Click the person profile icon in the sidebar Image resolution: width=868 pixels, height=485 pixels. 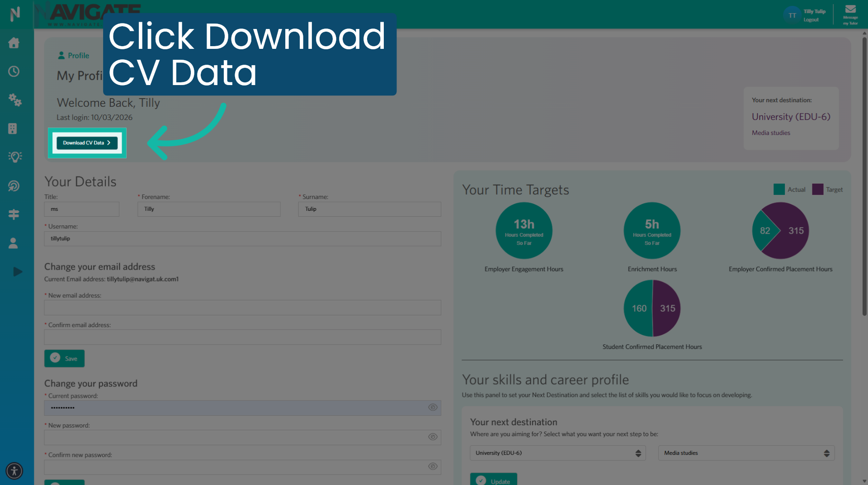pyautogui.click(x=14, y=243)
